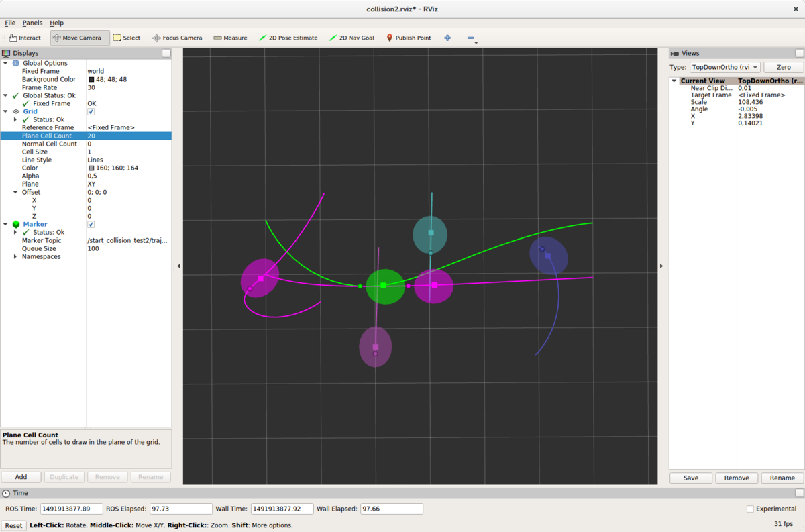The height and width of the screenshot is (532, 805).
Task: Select the Interact tool
Action: pos(25,38)
